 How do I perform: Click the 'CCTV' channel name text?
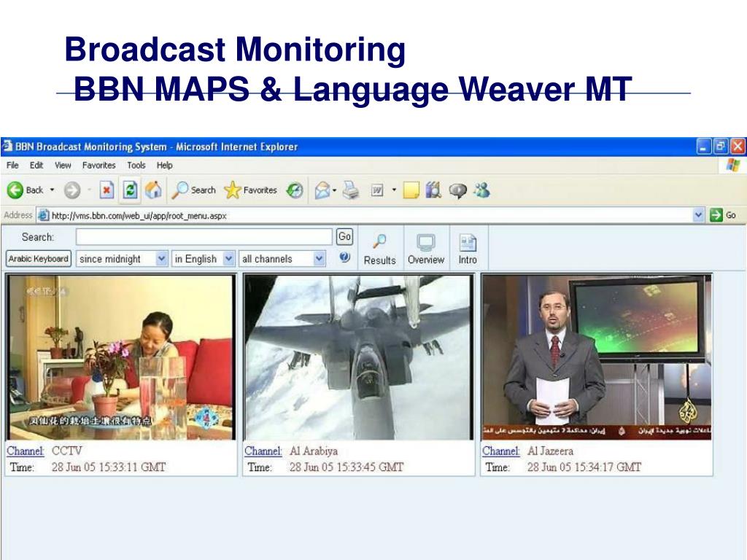(x=66, y=451)
